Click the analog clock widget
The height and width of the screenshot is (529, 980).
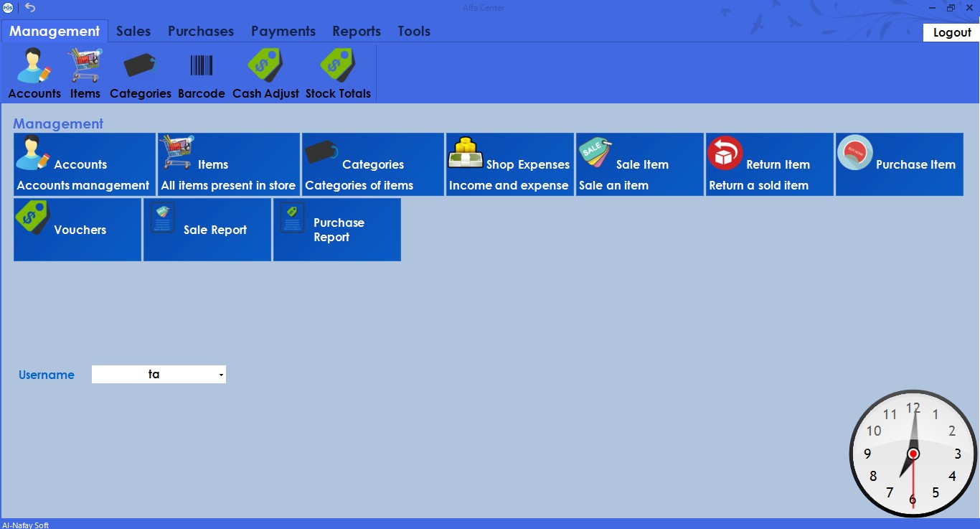coord(912,454)
